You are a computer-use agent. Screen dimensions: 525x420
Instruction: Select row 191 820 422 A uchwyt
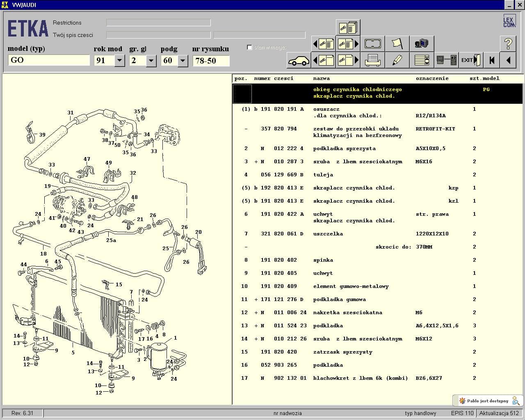point(377,217)
